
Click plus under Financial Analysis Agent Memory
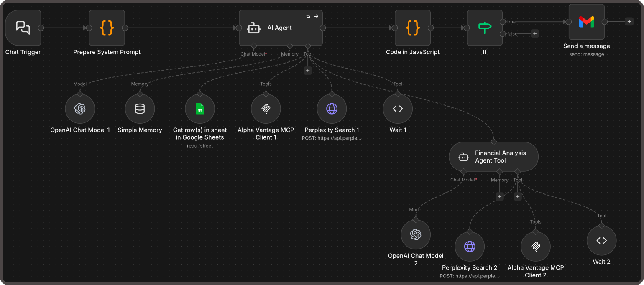pos(499,196)
